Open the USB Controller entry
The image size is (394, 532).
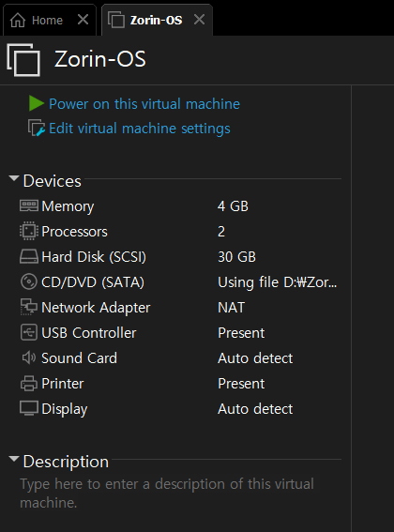88,333
